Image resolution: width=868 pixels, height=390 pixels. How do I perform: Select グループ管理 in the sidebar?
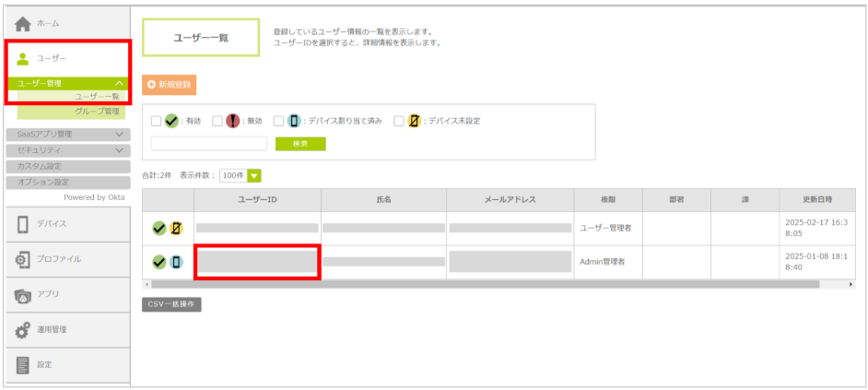pyautogui.click(x=97, y=112)
